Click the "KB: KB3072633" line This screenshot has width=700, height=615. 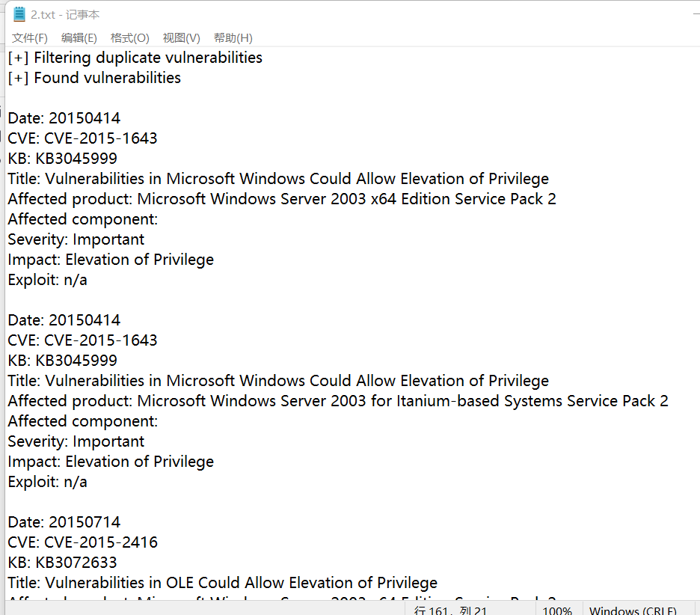[63, 563]
